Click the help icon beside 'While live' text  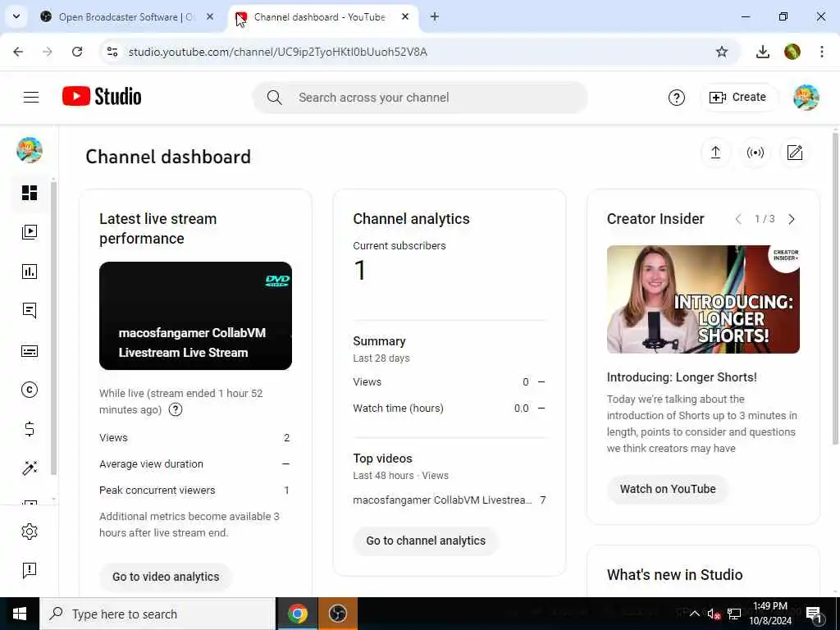tap(176, 410)
